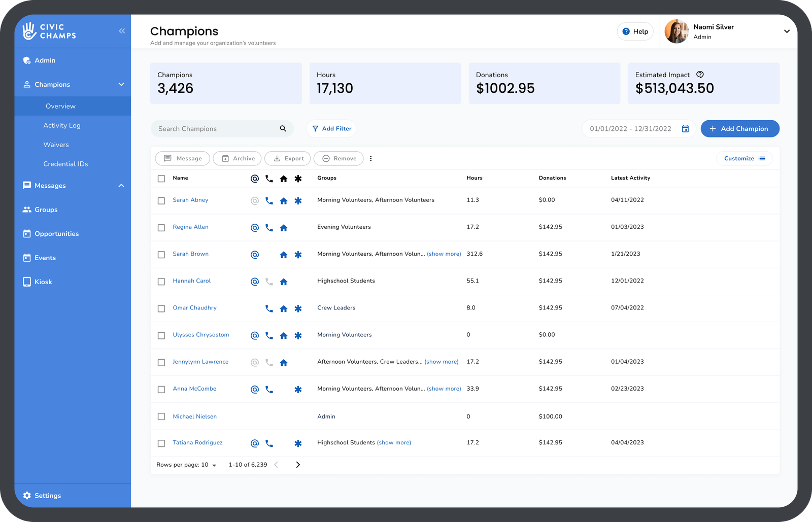This screenshot has width=812, height=522.
Task: Click Ulysses Chrysostom's email icon
Action: click(255, 335)
